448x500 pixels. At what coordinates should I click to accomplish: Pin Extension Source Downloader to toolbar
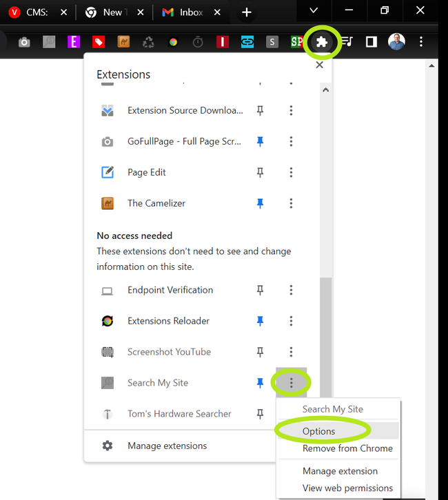coord(260,111)
